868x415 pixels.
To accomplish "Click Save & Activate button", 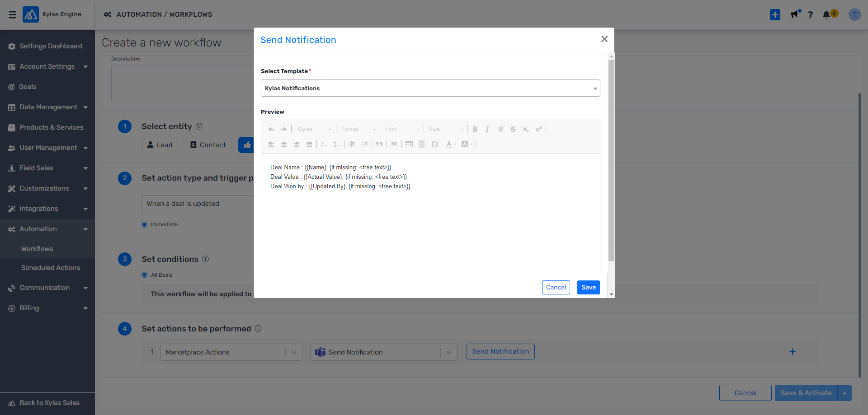I will [x=806, y=393].
